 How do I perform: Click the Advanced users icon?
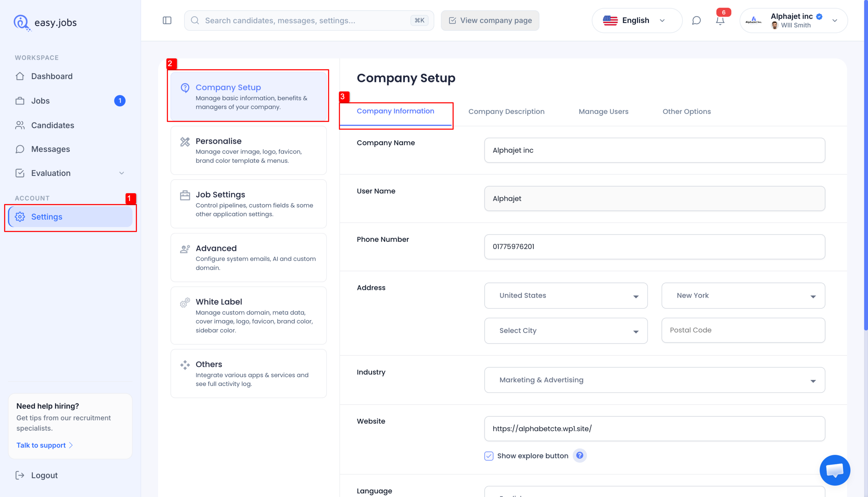(185, 249)
